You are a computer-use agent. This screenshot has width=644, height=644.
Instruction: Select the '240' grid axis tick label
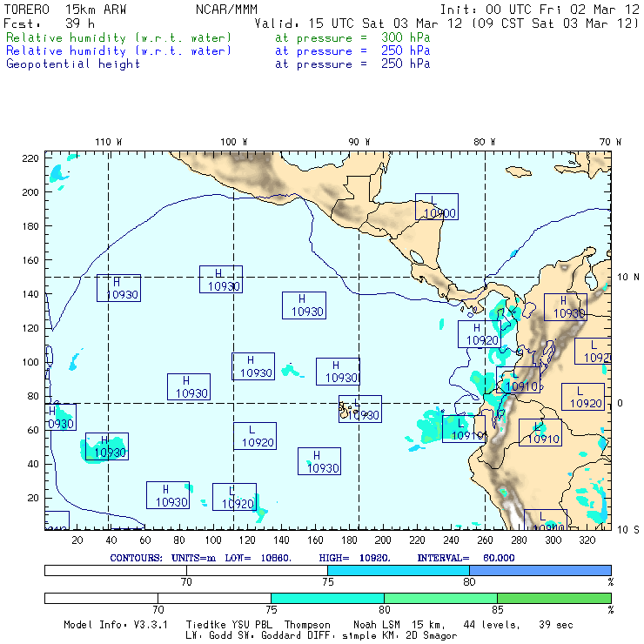(x=451, y=540)
